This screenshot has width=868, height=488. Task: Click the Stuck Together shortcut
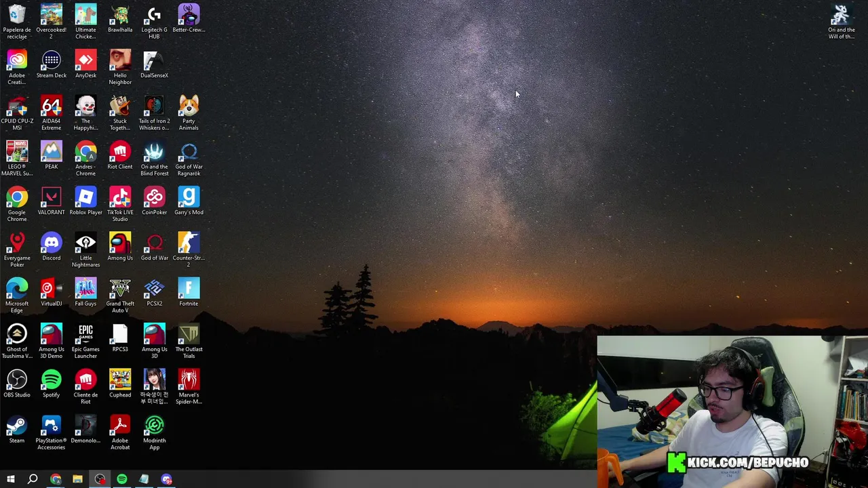point(120,113)
